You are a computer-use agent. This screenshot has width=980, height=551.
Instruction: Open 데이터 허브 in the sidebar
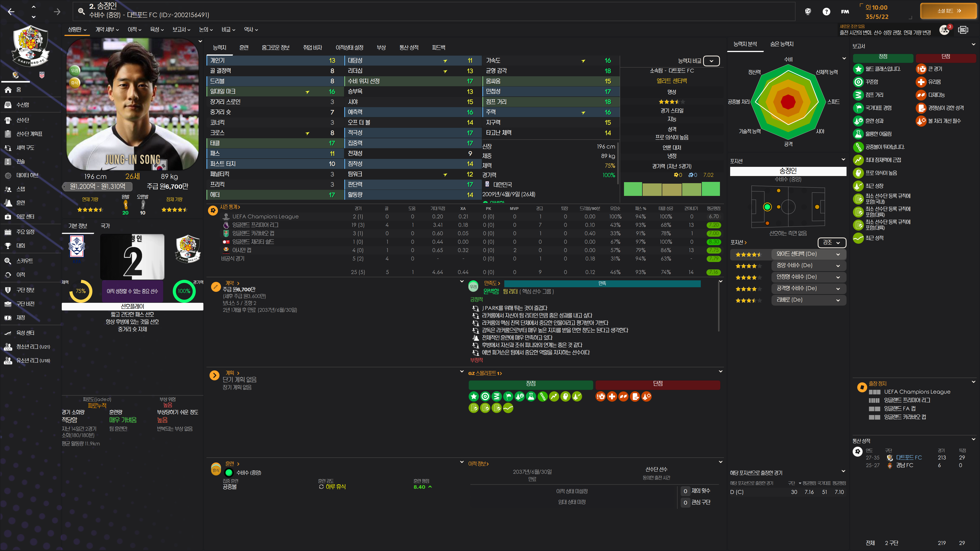pos(30,175)
